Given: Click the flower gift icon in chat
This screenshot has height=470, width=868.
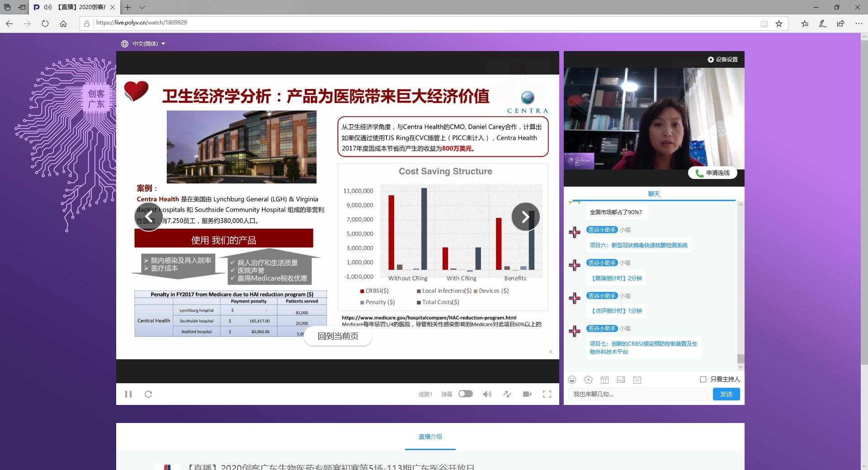Looking at the screenshot, I should 588,380.
